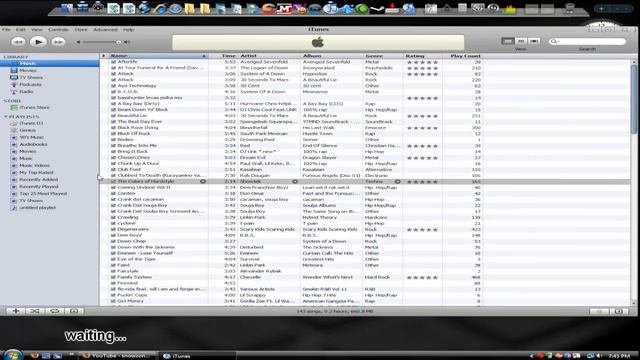
Task: Set rating stars for Black Rose Dying
Action: click(x=422, y=128)
